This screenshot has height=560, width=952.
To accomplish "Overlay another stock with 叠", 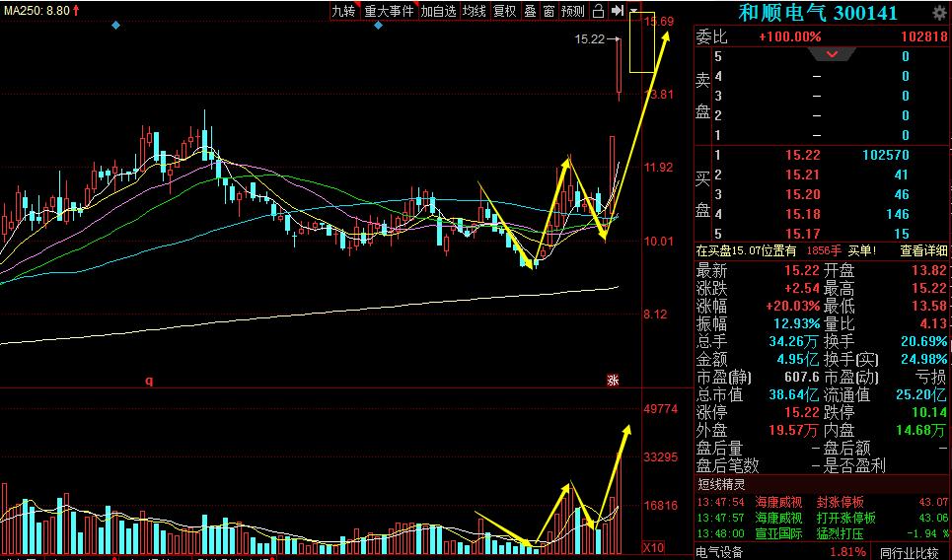I will 530,11.
